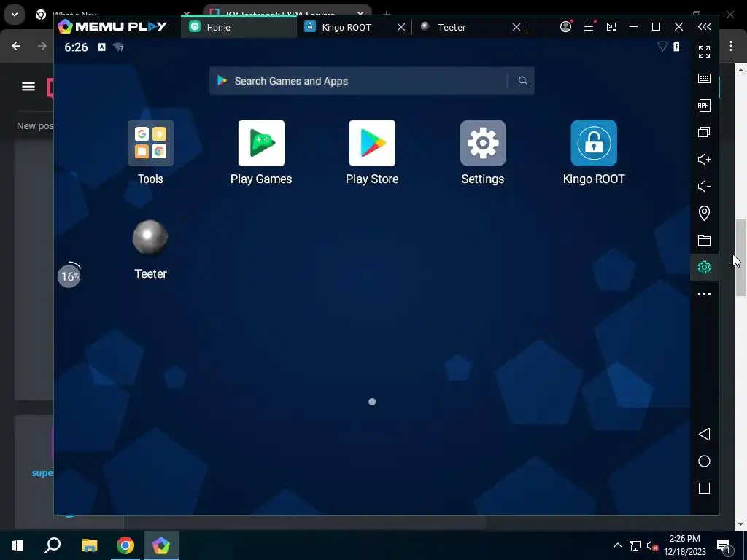Show more sidebar tools (three dots)
This screenshot has height=560, width=747.
tap(704, 294)
